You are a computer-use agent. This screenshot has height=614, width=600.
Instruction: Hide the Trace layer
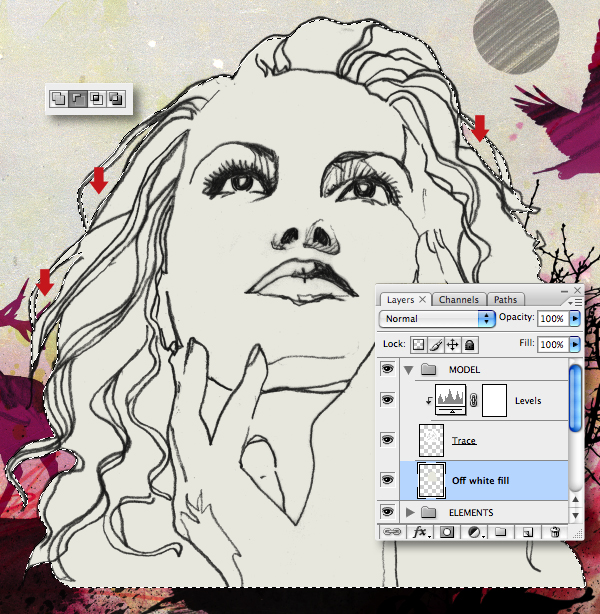(x=387, y=439)
